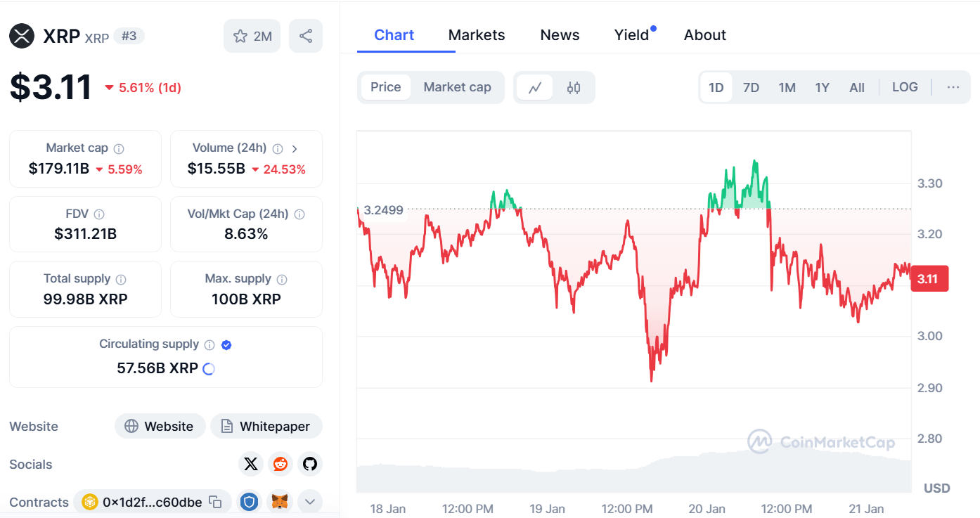This screenshot has height=518, width=980.
Task: Click the verified circulating supply badge
Action: click(226, 344)
